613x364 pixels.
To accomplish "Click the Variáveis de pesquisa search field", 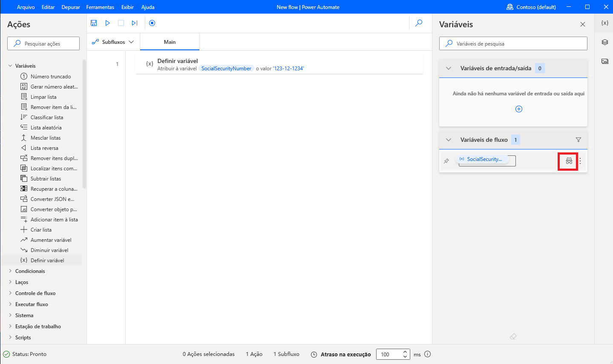I will pos(513,43).
